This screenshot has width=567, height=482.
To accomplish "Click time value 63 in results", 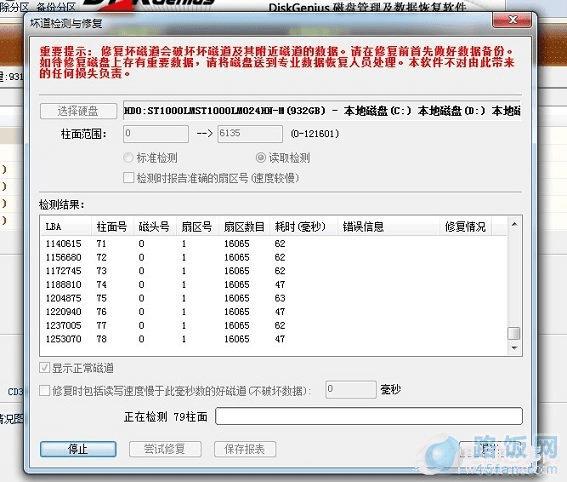I will coord(280,298).
